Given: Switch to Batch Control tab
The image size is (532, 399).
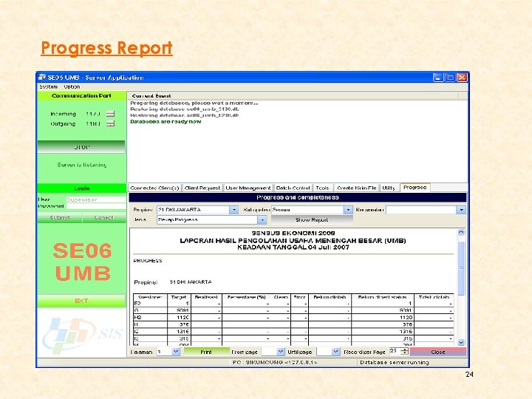Looking at the screenshot, I should point(293,188).
